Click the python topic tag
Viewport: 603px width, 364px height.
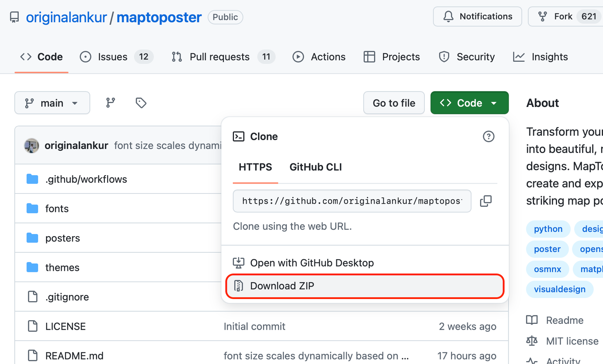pyautogui.click(x=548, y=229)
